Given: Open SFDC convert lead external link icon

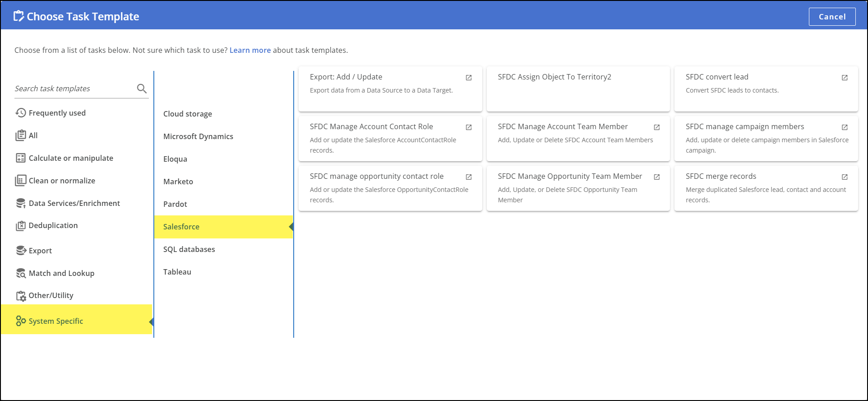Looking at the screenshot, I should 845,78.
